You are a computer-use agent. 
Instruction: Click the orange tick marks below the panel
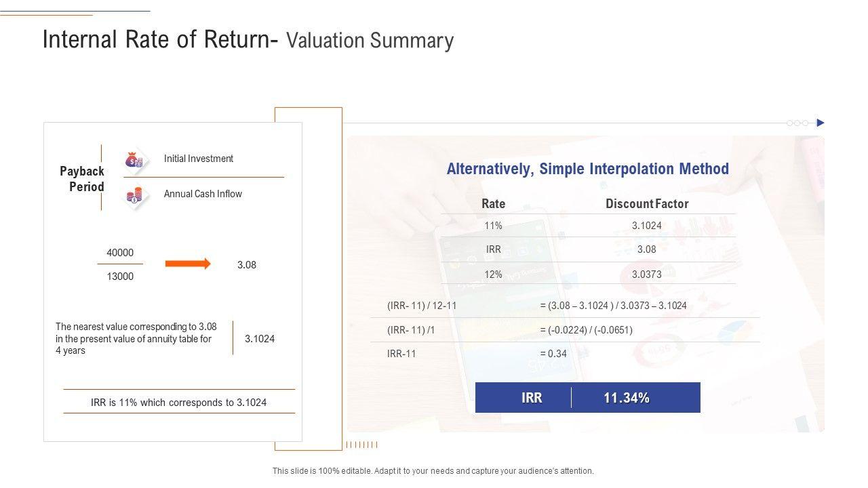click(x=361, y=445)
